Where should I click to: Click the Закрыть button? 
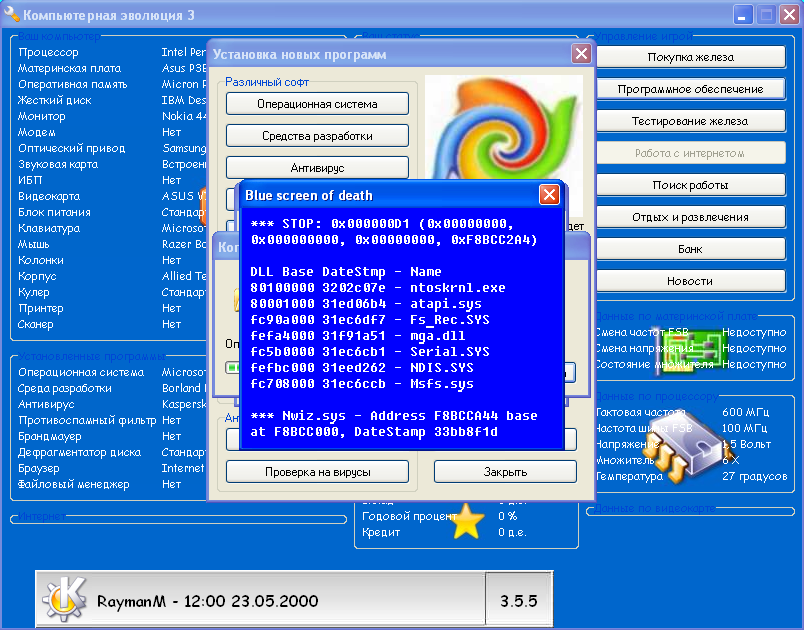point(505,472)
